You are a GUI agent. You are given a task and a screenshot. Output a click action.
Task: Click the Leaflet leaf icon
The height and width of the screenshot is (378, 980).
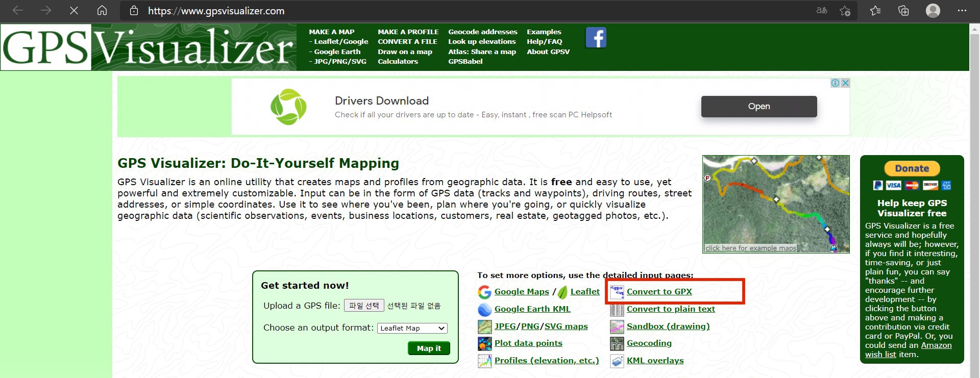562,292
